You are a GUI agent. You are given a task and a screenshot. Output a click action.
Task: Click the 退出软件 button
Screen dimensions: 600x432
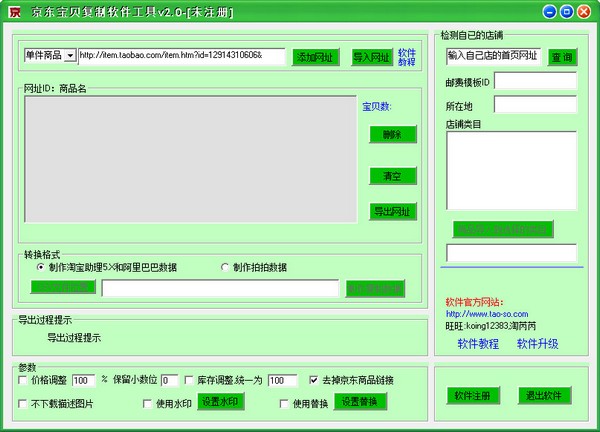545,395
